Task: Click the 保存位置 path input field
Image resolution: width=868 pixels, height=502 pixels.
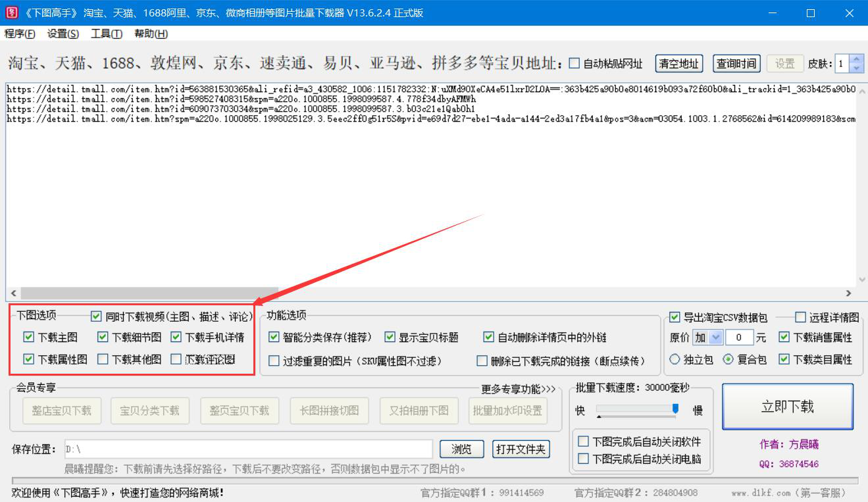Action: point(248,449)
